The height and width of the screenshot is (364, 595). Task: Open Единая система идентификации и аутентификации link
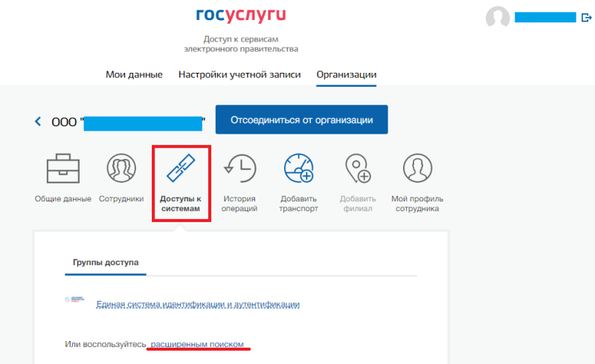coord(198,304)
